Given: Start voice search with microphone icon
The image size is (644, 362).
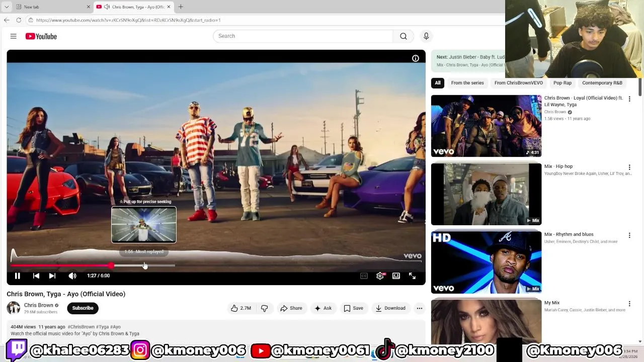Looking at the screenshot, I should pos(426,36).
